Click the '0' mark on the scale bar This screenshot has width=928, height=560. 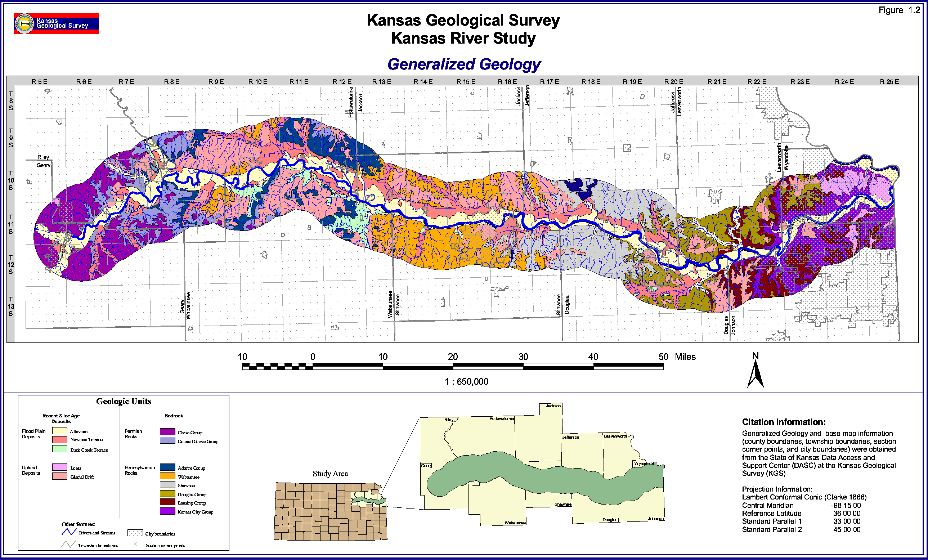click(x=313, y=357)
